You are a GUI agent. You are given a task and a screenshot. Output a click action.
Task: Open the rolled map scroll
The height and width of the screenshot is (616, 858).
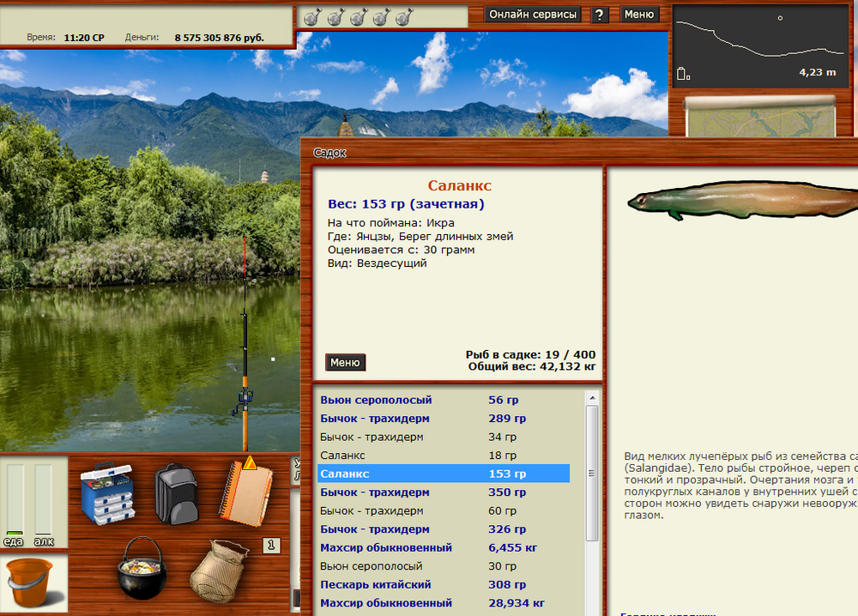point(760,116)
